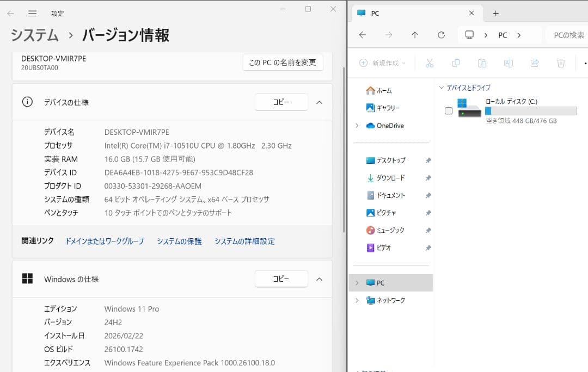Open ビデオ in the navigation pane
The width and height of the screenshot is (588, 372).
point(379,248)
